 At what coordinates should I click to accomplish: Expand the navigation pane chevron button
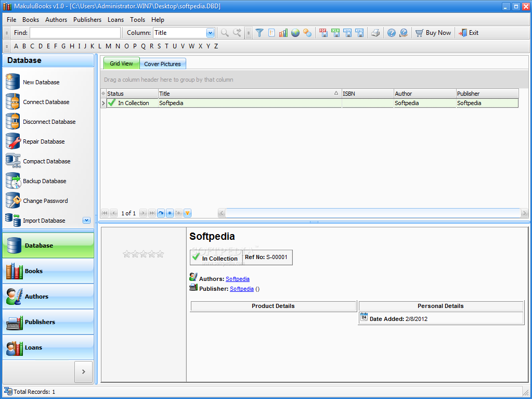(83, 372)
